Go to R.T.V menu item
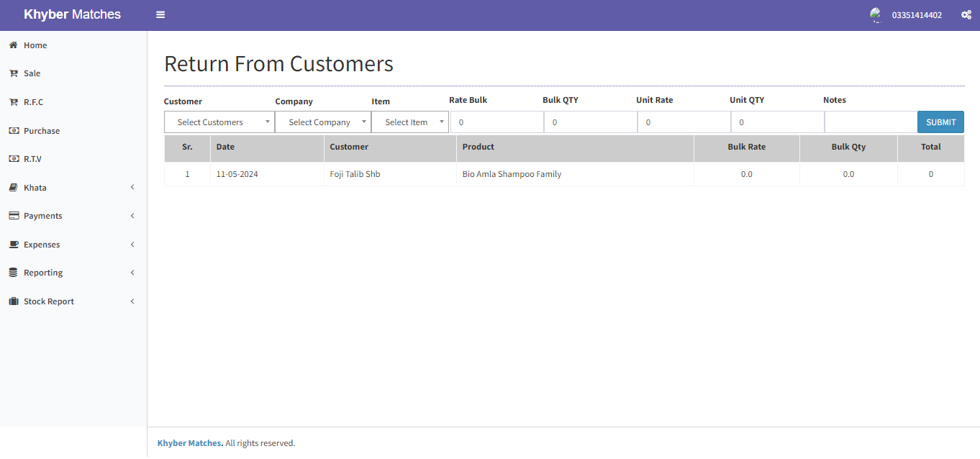Viewport: 980px width, 459px height. pos(33,159)
